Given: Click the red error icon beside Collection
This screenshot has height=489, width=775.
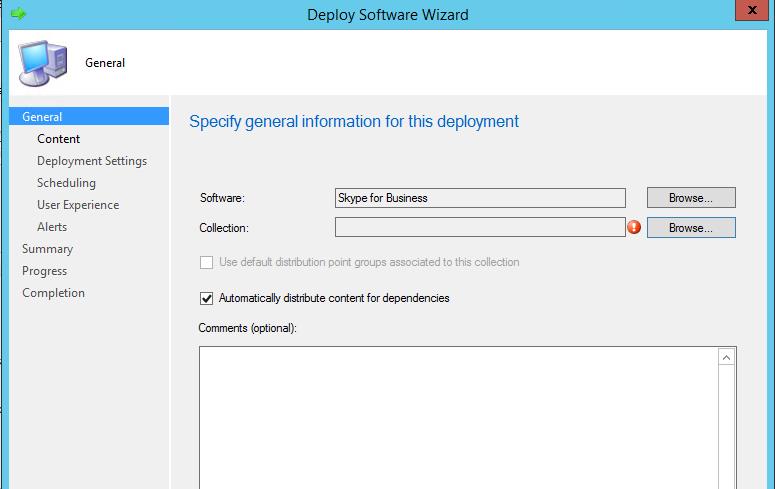Looking at the screenshot, I should pos(634,228).
